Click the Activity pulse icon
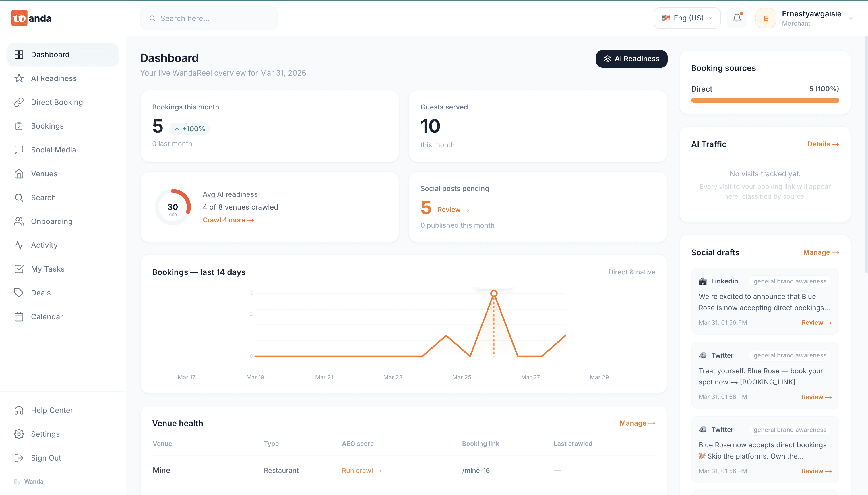 pos(19,245)
